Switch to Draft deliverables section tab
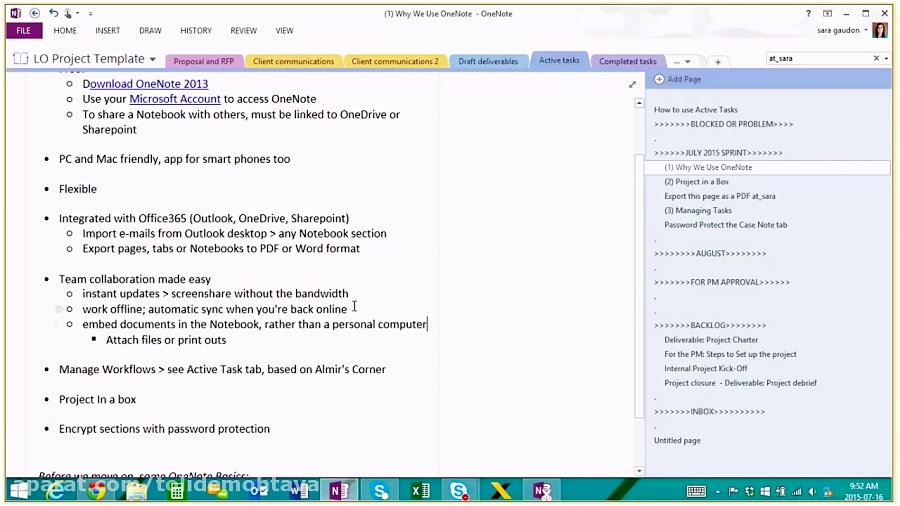 pos(488,61)
